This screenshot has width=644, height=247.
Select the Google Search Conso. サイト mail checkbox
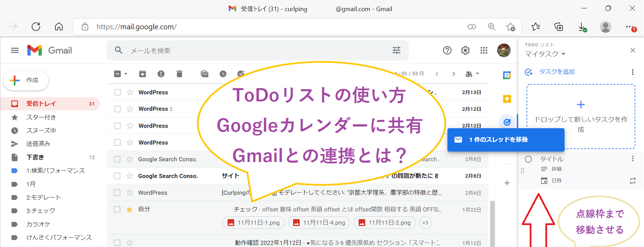(117, 176)
